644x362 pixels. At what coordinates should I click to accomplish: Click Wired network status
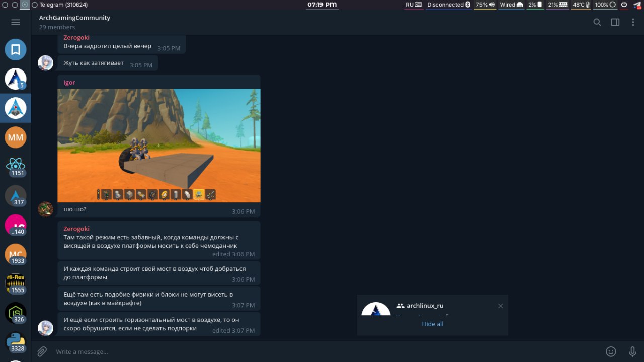pyautogui.click(x=511, y=5)
